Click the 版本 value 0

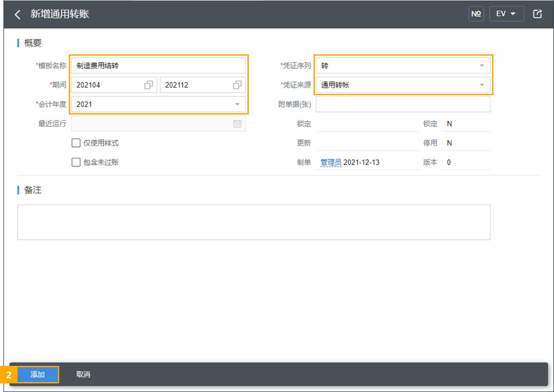[x=449, y=162]
